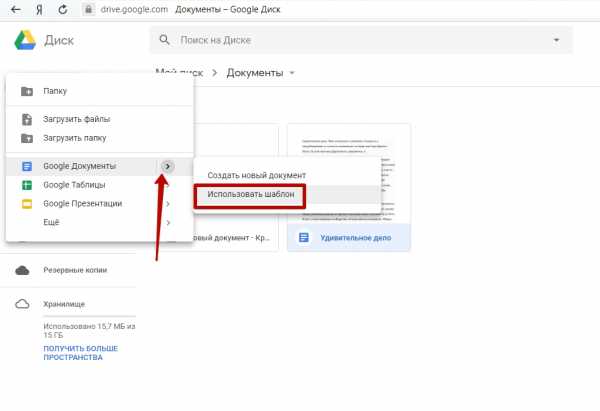Screen dimensions: 600x411
Task: Click the padlock security icon
Action: [x=88, y=9]
